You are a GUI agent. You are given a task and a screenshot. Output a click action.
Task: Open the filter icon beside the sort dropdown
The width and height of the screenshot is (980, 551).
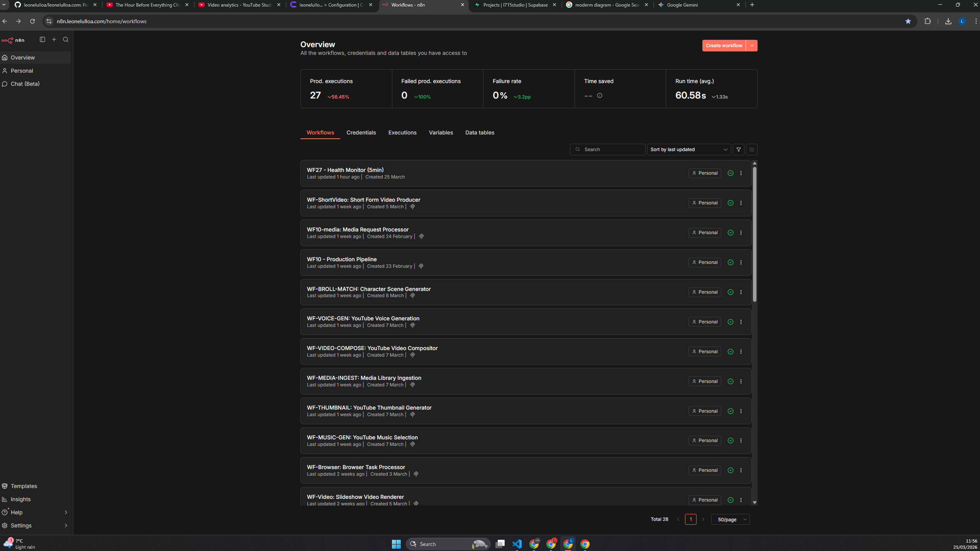(x=738, y=150)
